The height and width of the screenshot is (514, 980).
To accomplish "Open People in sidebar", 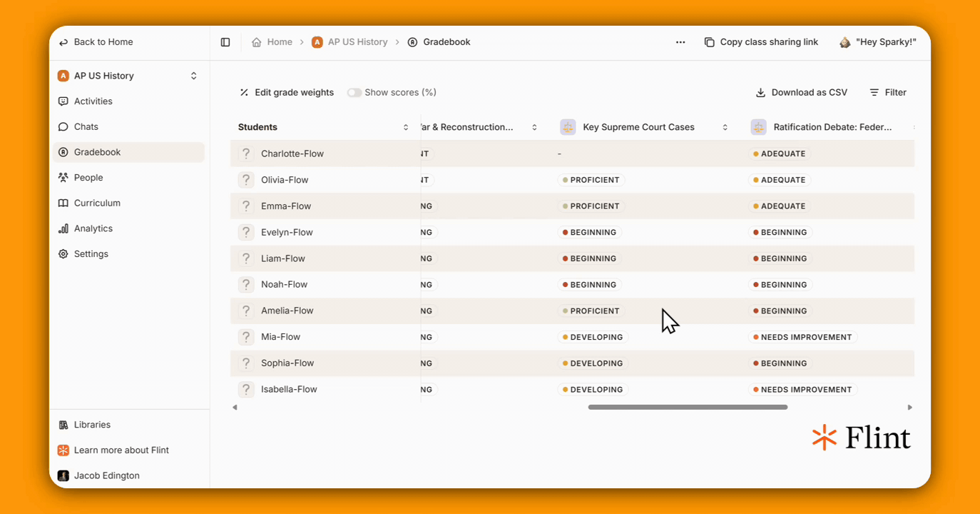I will click(x=128, y=178).
